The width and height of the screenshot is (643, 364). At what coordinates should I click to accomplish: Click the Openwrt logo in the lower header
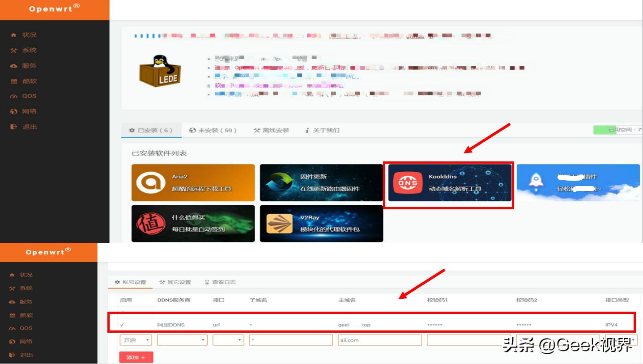(48, 252)
